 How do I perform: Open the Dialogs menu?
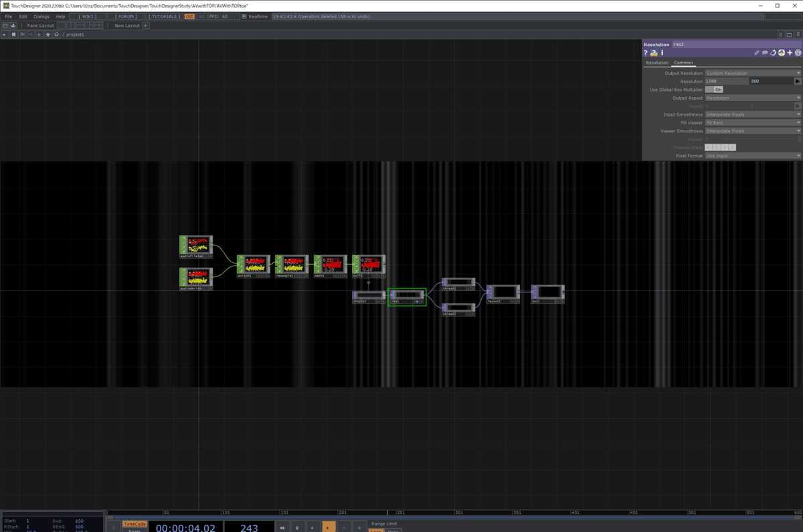pyautogui.click(x=41, y=16)
